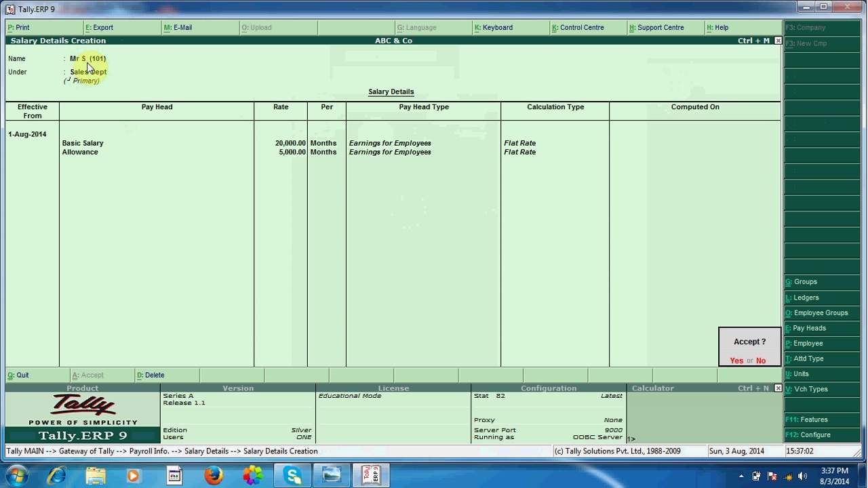Click the 20,000.00 rate value

click(x=290, y=143)
